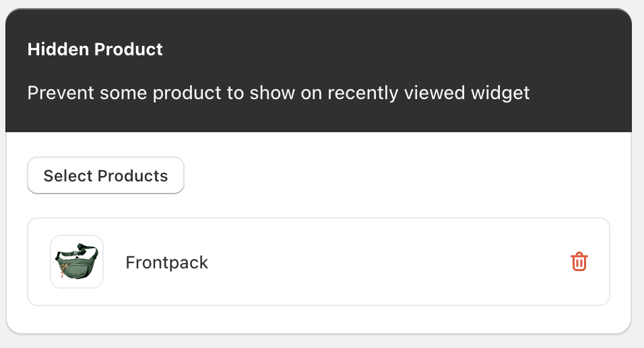644x348 pixels.
Task: Click the Hidden Product heading
Action: [95, 49]
